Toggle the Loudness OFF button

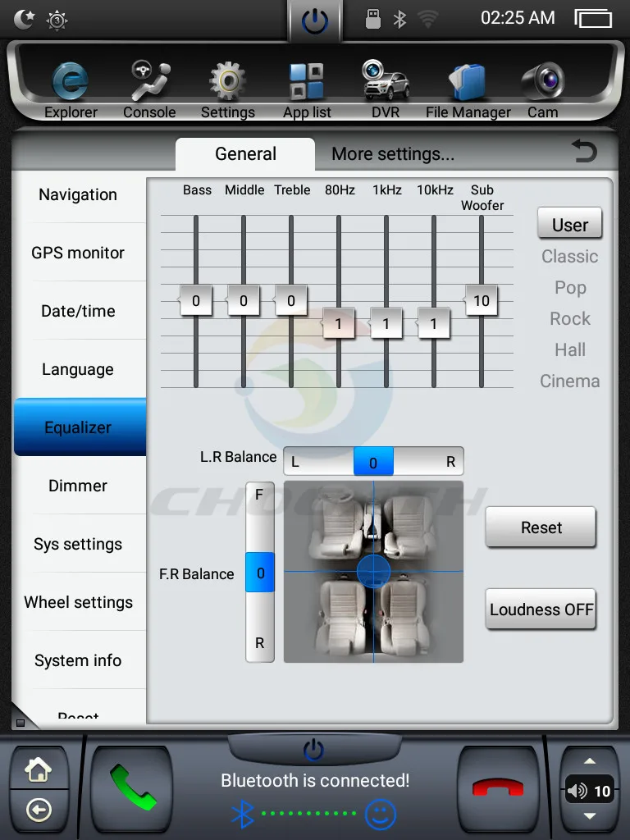[x=541, y=609]
